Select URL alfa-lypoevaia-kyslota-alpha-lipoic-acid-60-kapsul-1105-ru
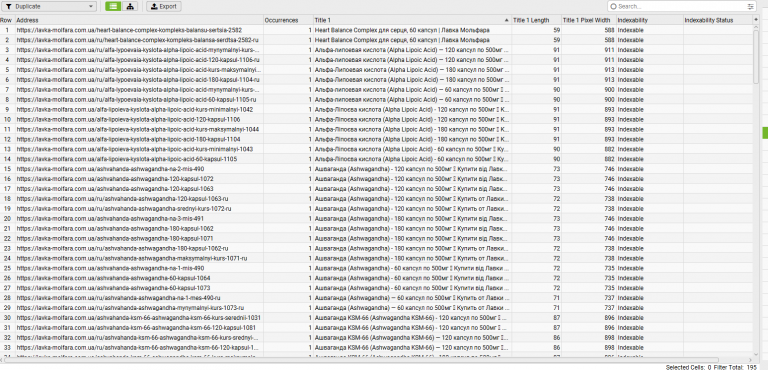Screen dimensions: 768x370 [x=137, y=99]
